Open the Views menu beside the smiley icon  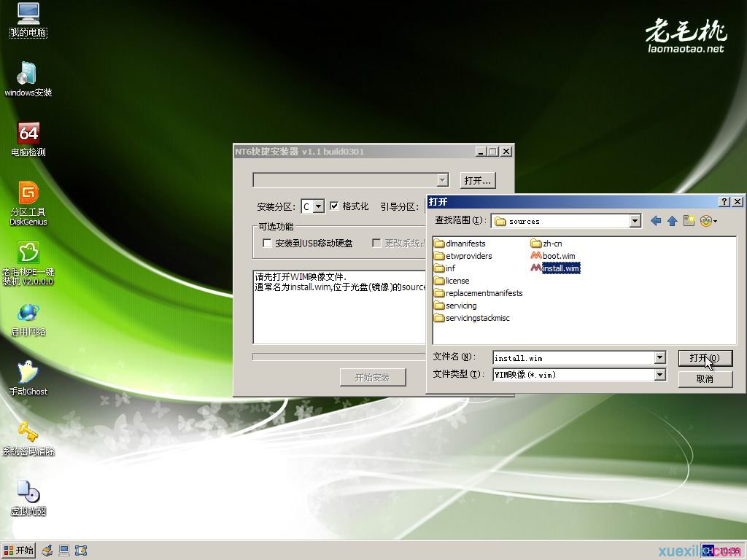click(x=711, y=220)
